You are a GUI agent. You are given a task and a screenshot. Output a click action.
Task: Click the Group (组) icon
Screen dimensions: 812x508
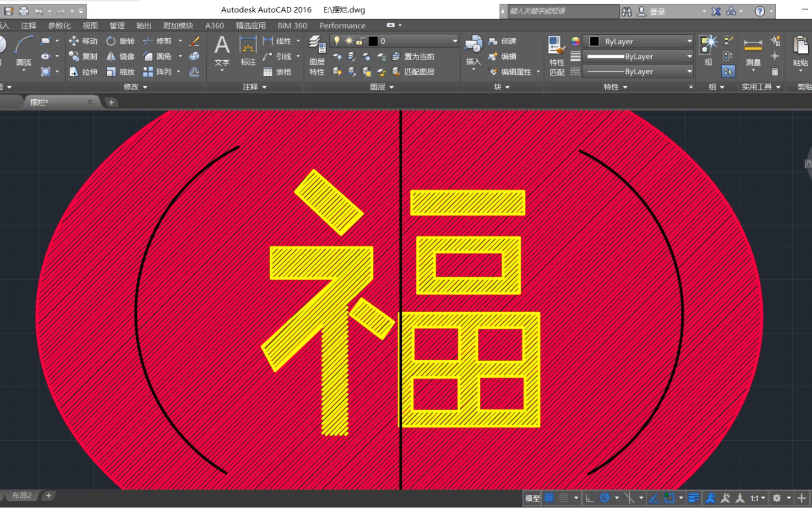click(x=708, y=51)
